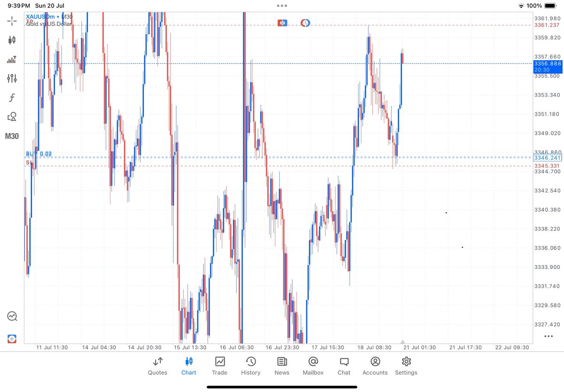The width and height of the screenshot is (564, 392).
Task: Tap the 3353.340 price axis value
Action: tap(547, 95)
